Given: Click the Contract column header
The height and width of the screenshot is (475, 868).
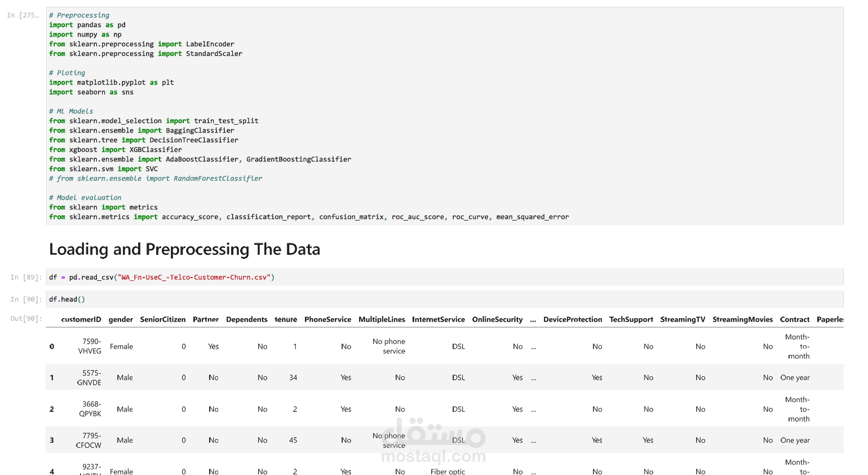Looking at the screenshot, I should pos(795,319).
